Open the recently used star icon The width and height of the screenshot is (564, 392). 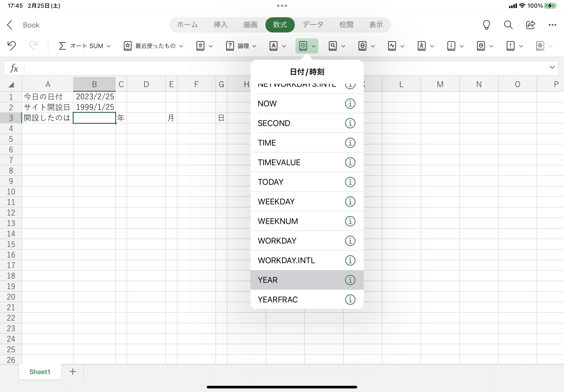[128, 46]
